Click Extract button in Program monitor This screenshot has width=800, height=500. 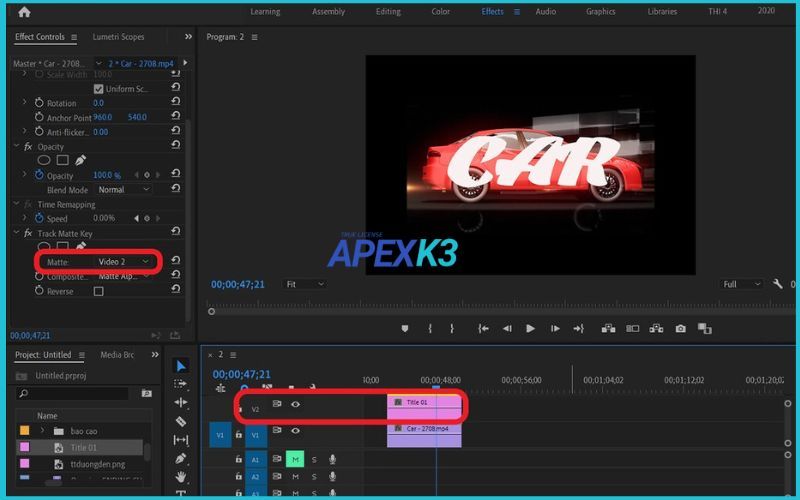(x=656, y=329)
